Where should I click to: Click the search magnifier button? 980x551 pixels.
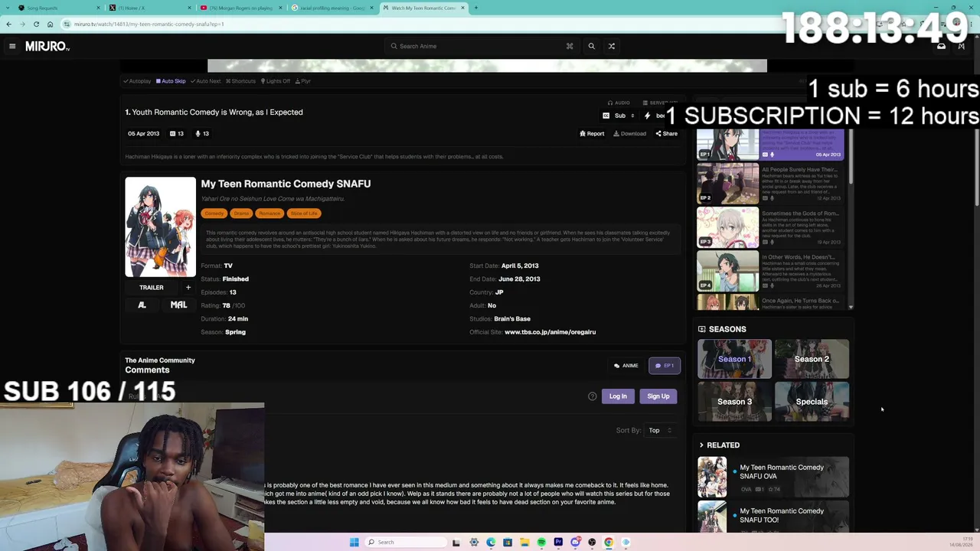coord(591,46)
